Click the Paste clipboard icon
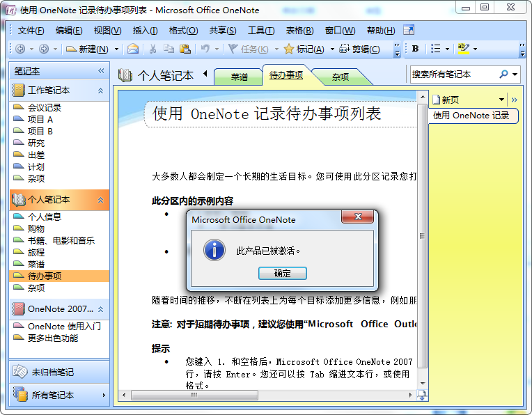This screenshot has width=532, height=415. 185,49
